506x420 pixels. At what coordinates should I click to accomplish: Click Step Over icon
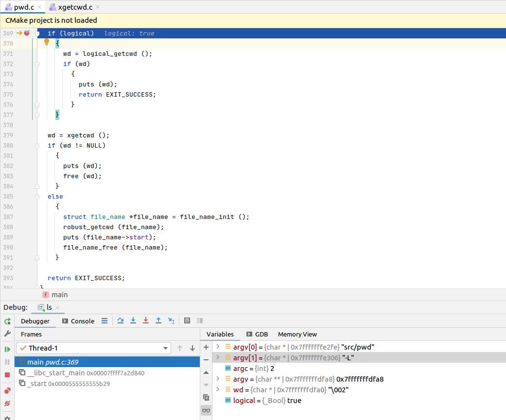click(121, 320)
